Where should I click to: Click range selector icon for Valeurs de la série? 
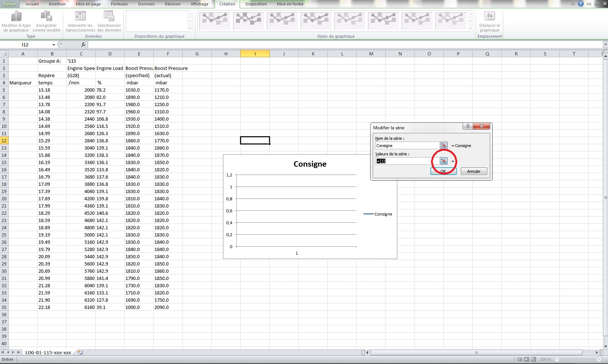[x=443, y=161]
